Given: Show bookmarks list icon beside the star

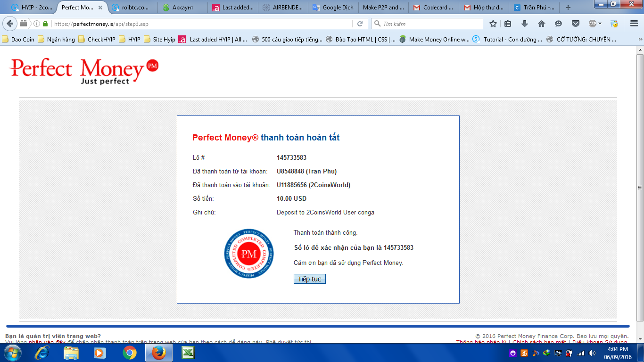Looking at the screenshot, I should (508, 24).
